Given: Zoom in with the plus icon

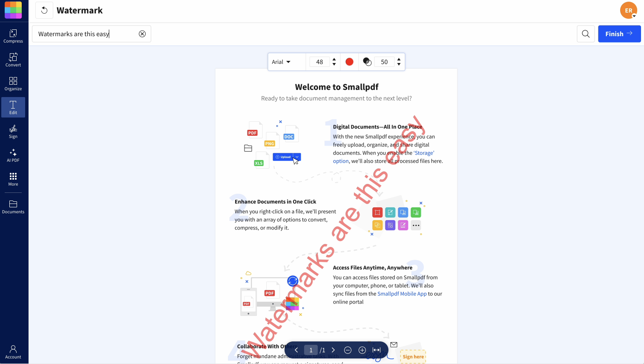Looking at the screenshot, I should click(x=362, y=350).
